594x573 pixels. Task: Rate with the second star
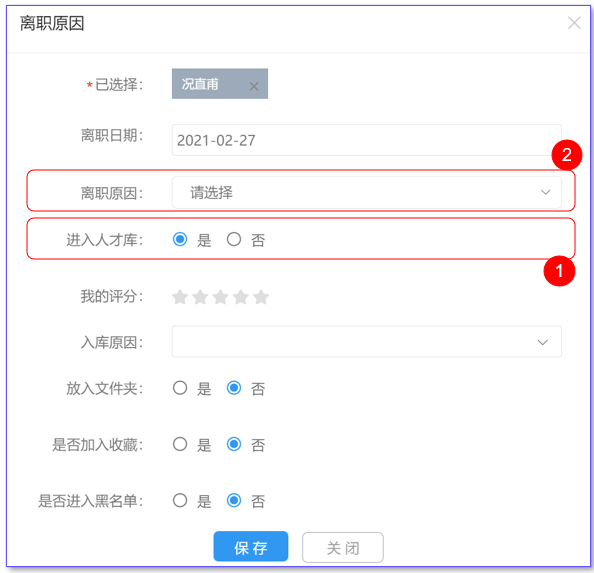coord(200,297)
